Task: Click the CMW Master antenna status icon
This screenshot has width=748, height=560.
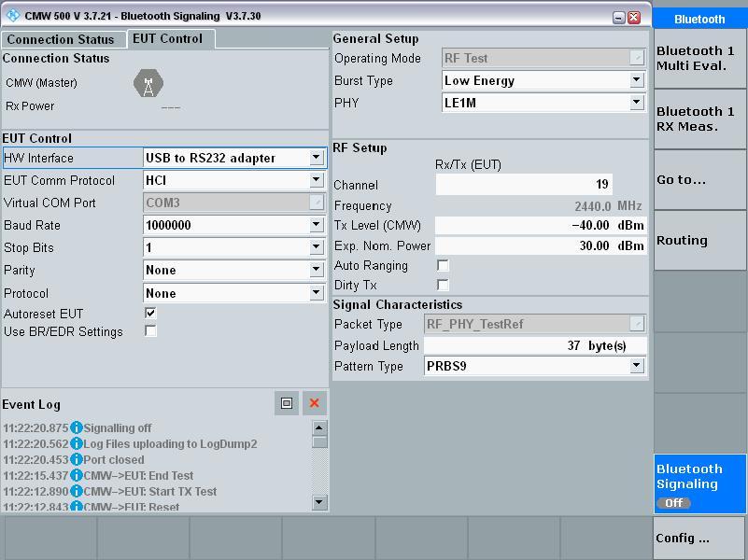Action: [148, 83]
